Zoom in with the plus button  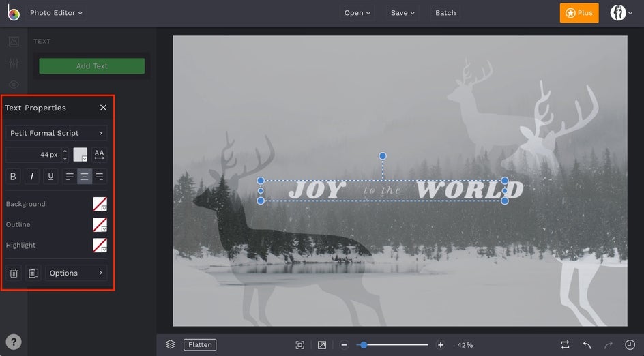[440, 345]
